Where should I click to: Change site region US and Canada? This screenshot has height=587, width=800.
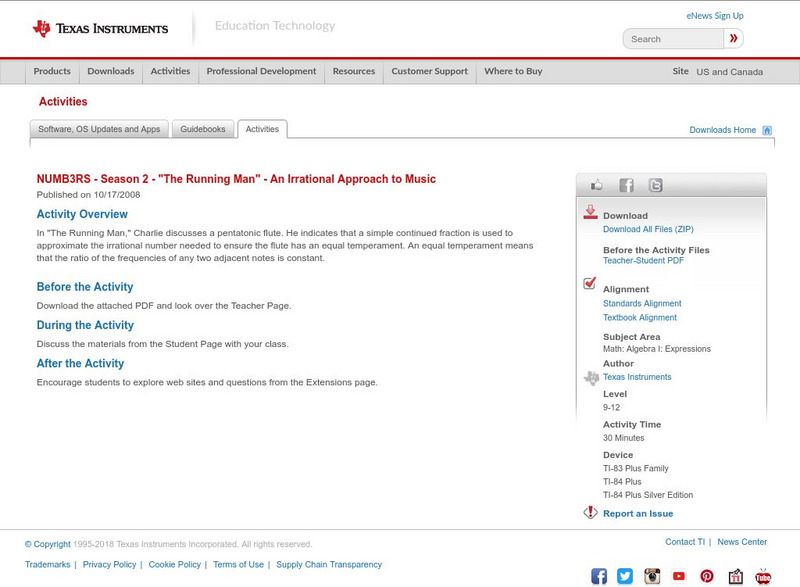coord(730,72)
